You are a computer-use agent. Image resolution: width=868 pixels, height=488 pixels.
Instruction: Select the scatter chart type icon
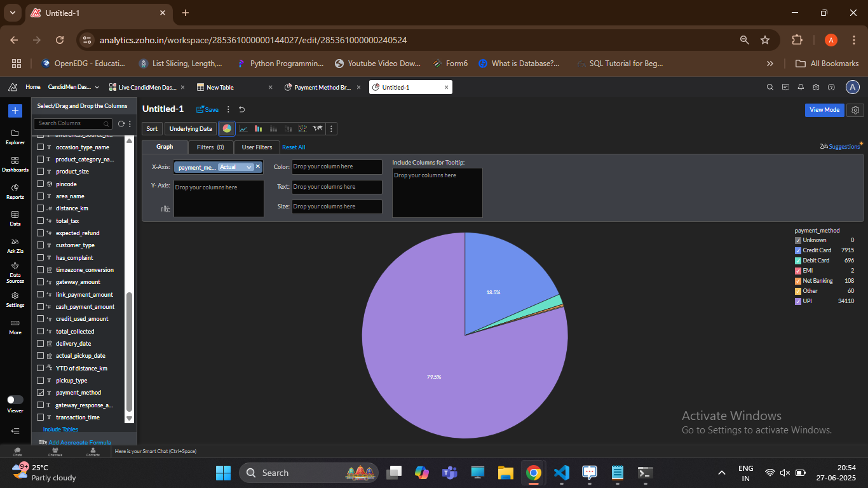[302, 128]
